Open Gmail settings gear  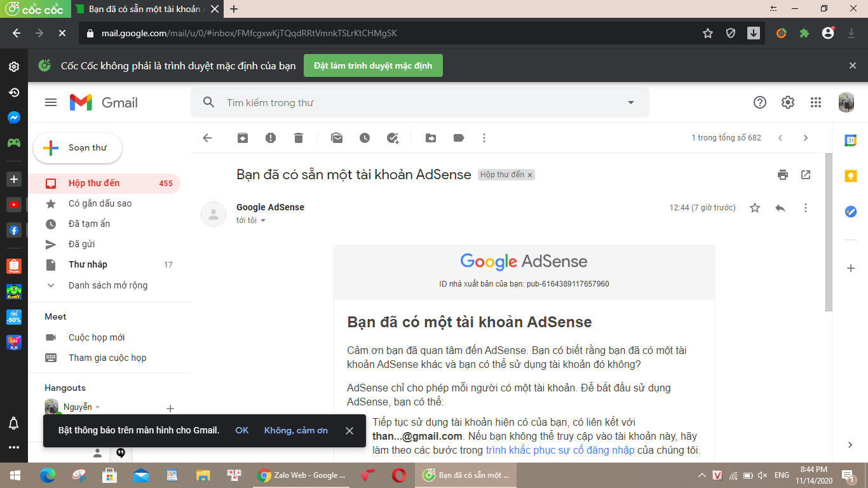click(x=788, y=102)
